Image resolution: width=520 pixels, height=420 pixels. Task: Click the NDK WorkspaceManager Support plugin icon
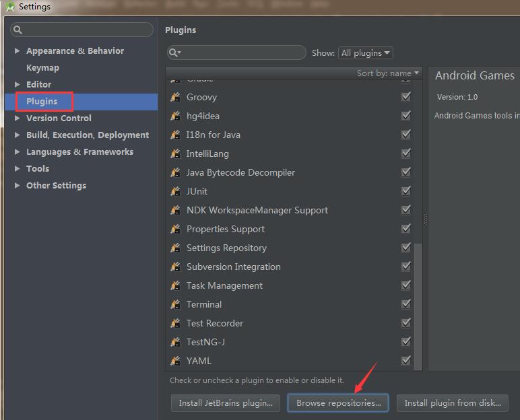coord(175,210)
